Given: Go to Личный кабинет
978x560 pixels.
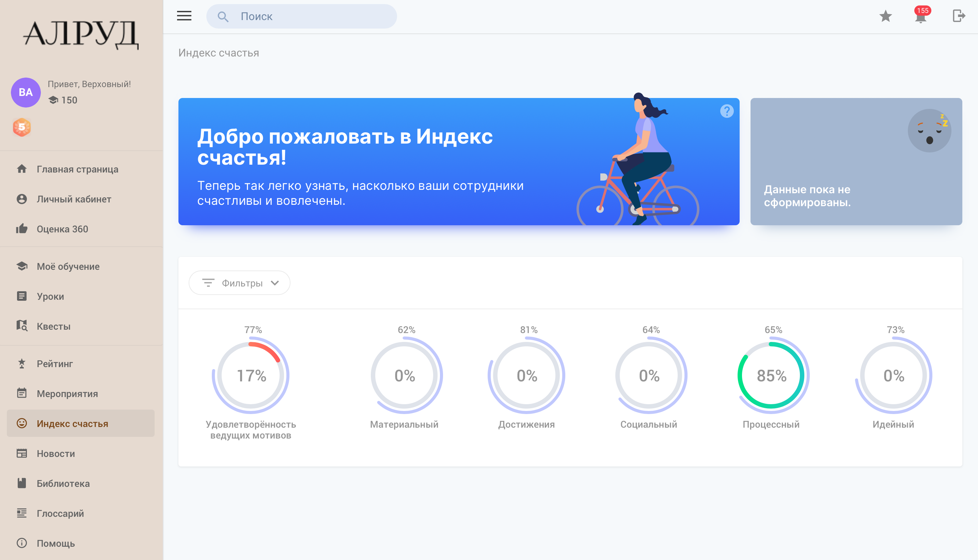Looking at the screenshot, I should (x=74, y=199).
